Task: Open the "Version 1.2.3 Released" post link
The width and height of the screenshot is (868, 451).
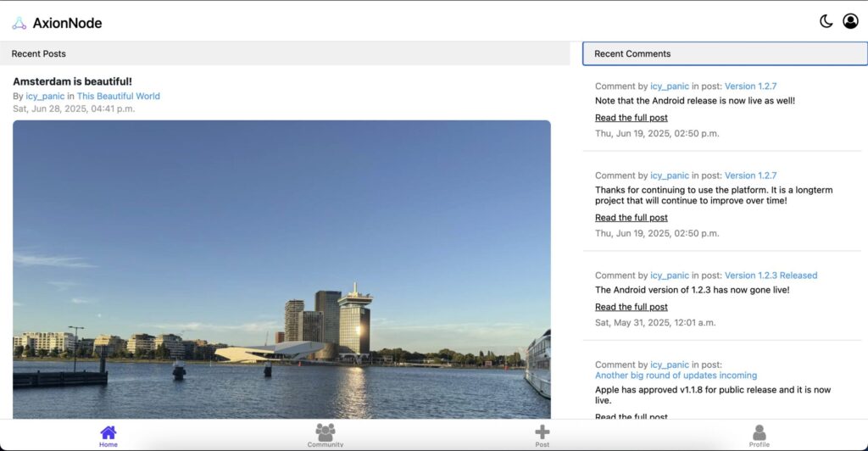Action: 771,275
